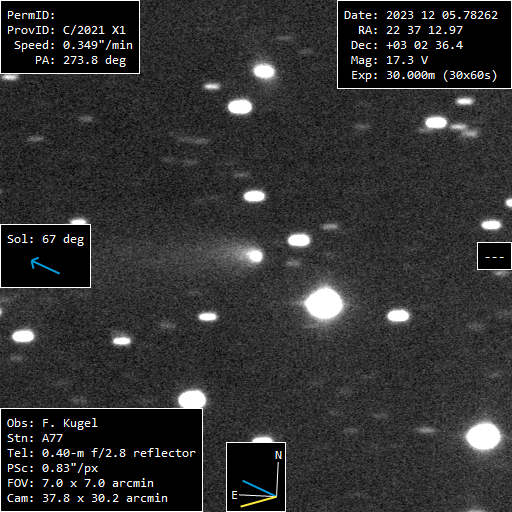This screenshot has width=512, height=512.
Task: Click the N label on compass
Action: click(x=278, y=455)
